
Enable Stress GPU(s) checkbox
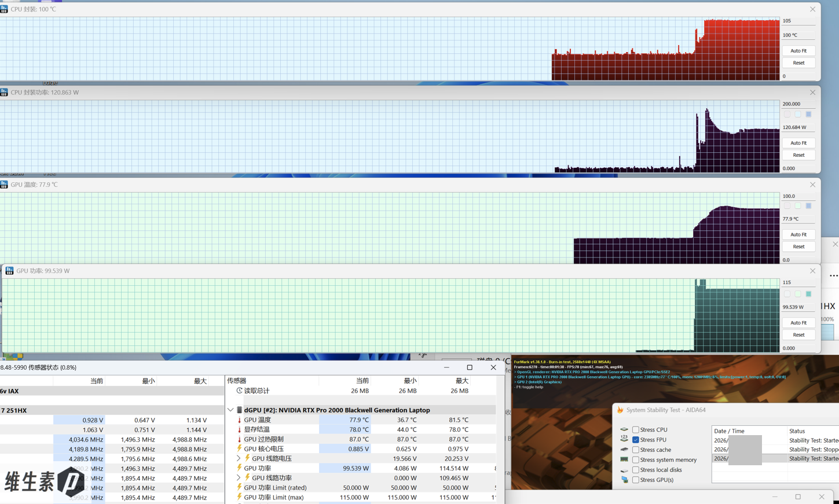[x=636, y=480]
